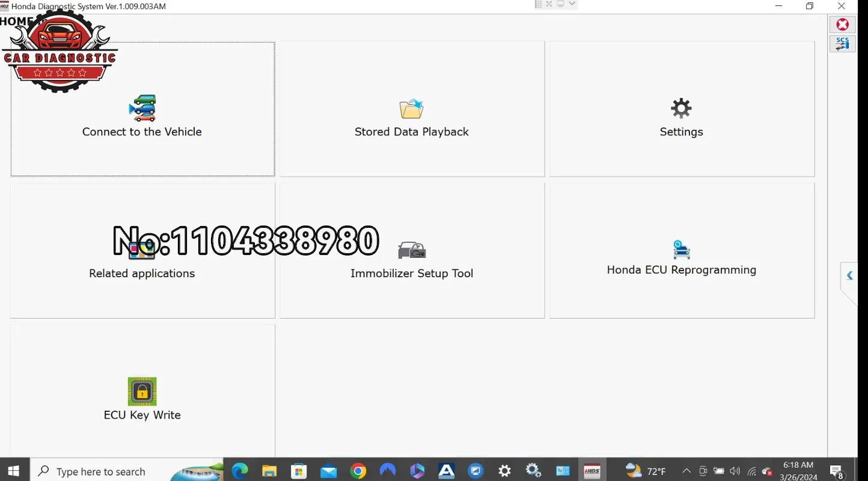Viewport: 868px width, 481px height.
Task: Open the volume control in the system tray
Action: 735,471
